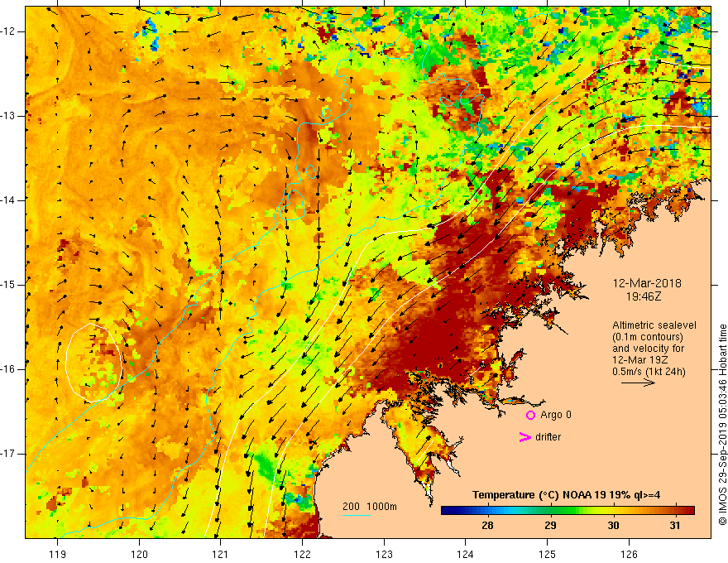
Task: Click the 'Argo 0' legend label
Action: click(556, 415)
